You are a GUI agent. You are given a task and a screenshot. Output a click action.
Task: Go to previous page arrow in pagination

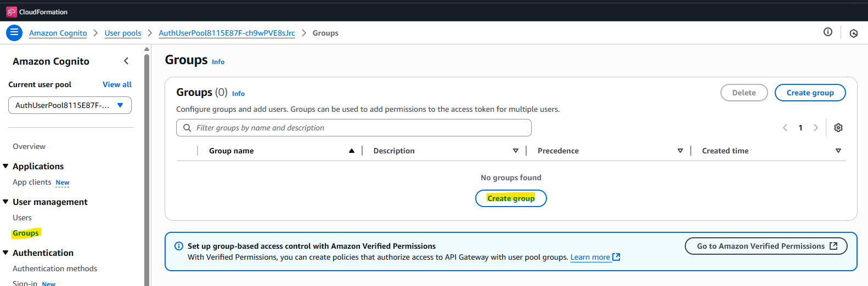point(785,128)
